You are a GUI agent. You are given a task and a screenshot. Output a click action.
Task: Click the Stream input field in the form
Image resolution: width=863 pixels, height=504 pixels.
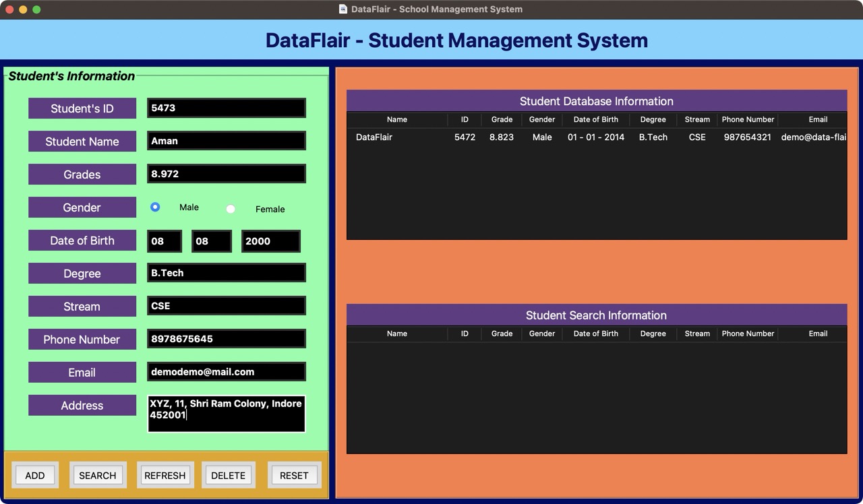coord(227,306)
